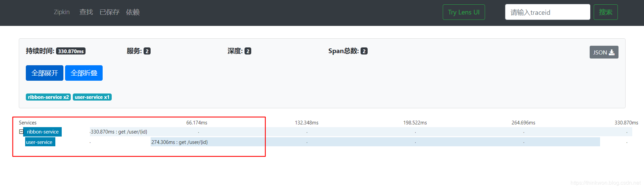Select the ribbon-service span label
Viewport: 644px width, 189px height.
click(43, 132)
